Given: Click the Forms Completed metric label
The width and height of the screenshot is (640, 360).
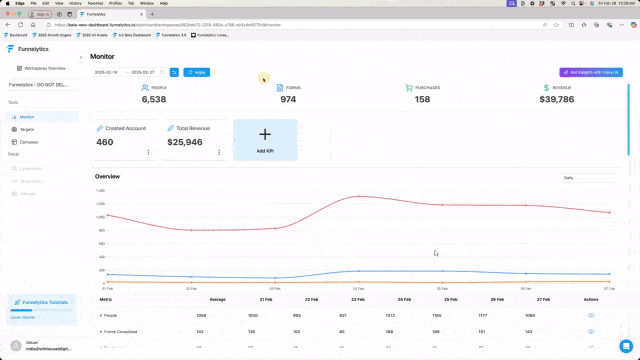Looking at the screenshot, I should (x=120, y=331).
